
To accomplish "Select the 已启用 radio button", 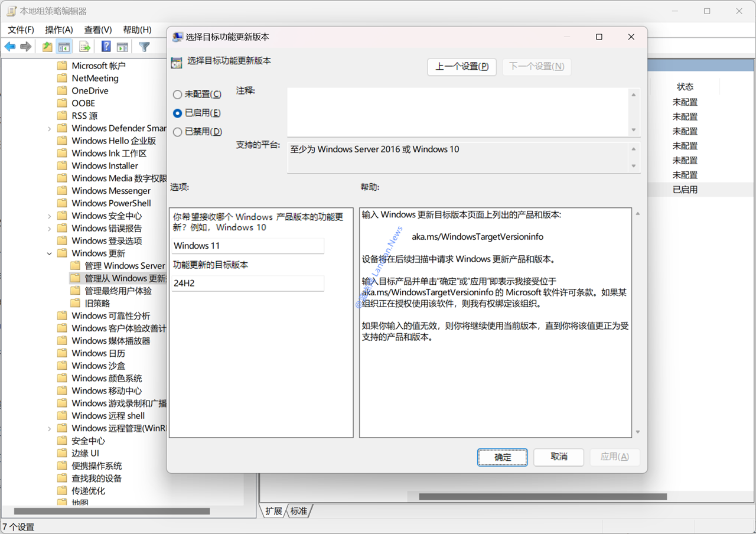I will tap(177, 113).
